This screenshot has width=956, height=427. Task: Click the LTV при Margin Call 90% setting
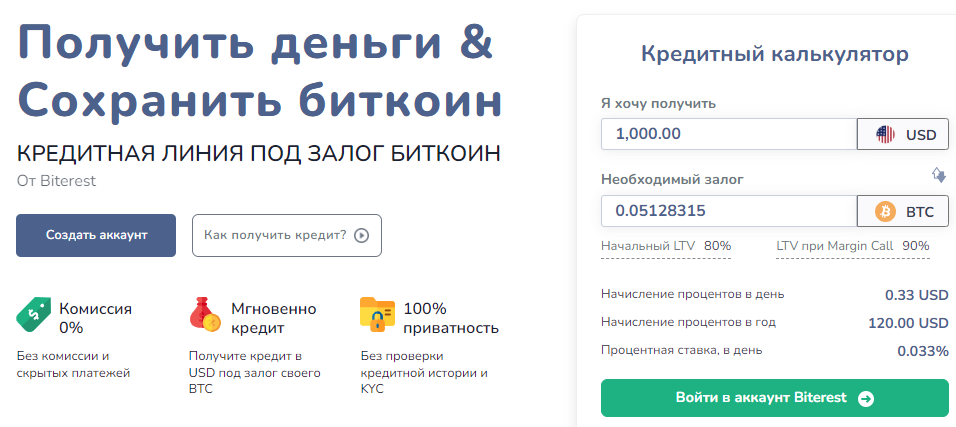click(x=853, y=246)
